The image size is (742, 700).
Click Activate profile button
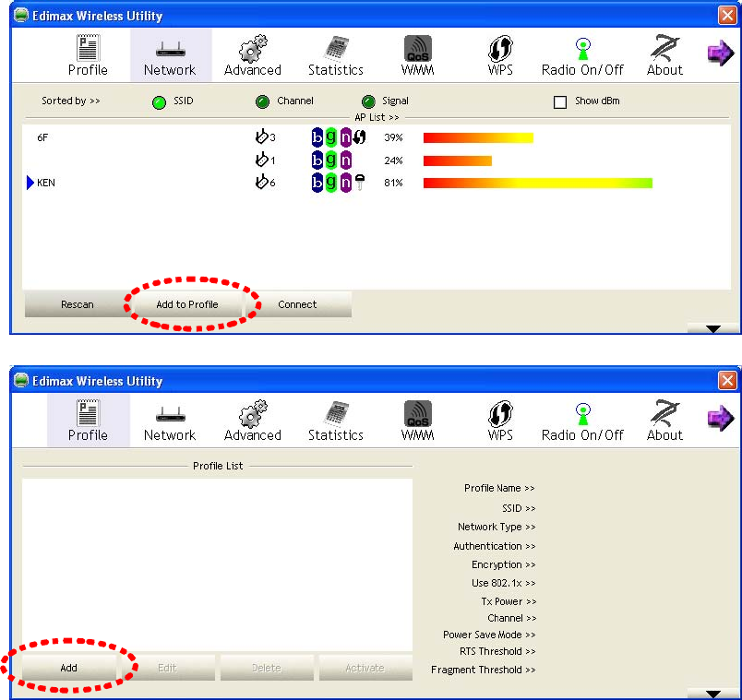click(x=365, y=668)
